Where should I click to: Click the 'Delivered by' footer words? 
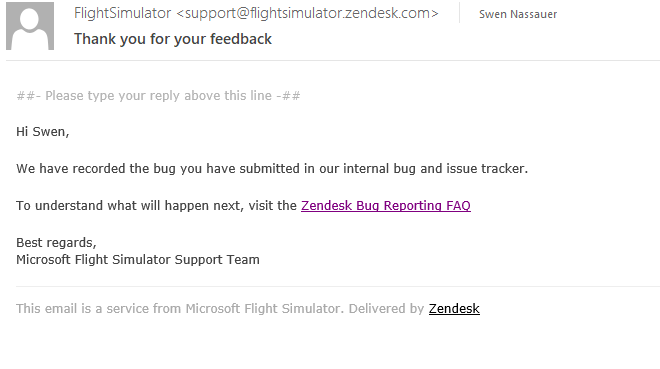click(x=386, y=308)
